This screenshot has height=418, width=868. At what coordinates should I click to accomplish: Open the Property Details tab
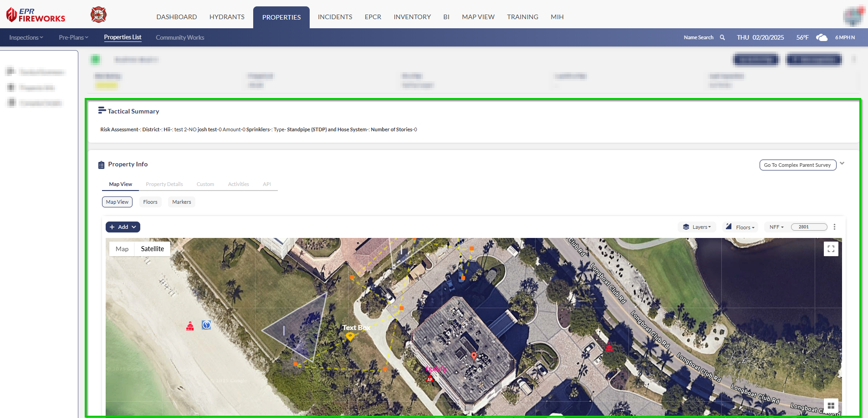(164, 184)
